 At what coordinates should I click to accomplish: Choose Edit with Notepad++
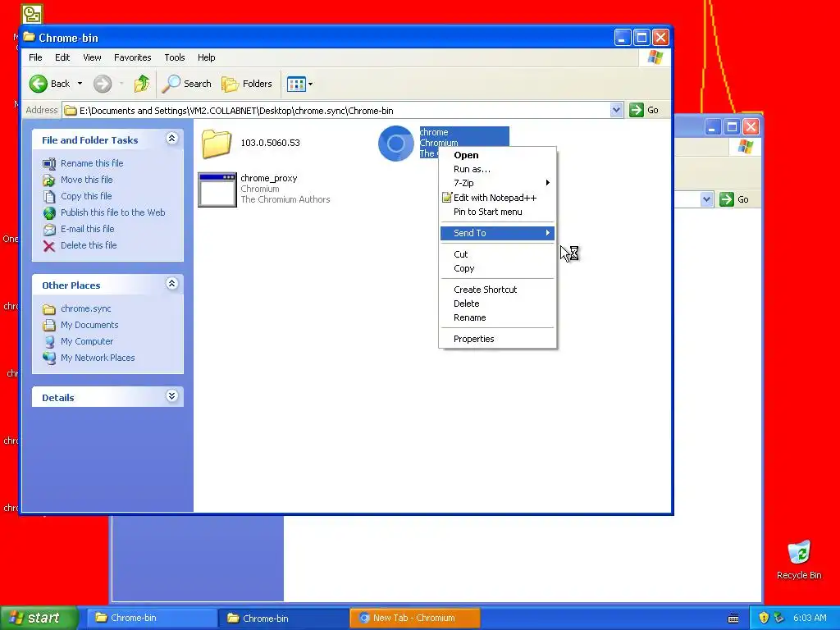point(497,198)
